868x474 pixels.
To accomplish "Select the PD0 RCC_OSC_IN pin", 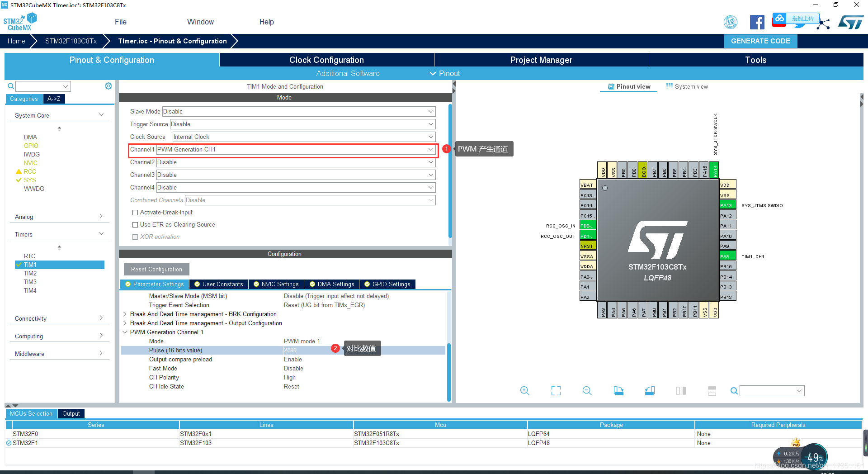I will tap(588, 226).
